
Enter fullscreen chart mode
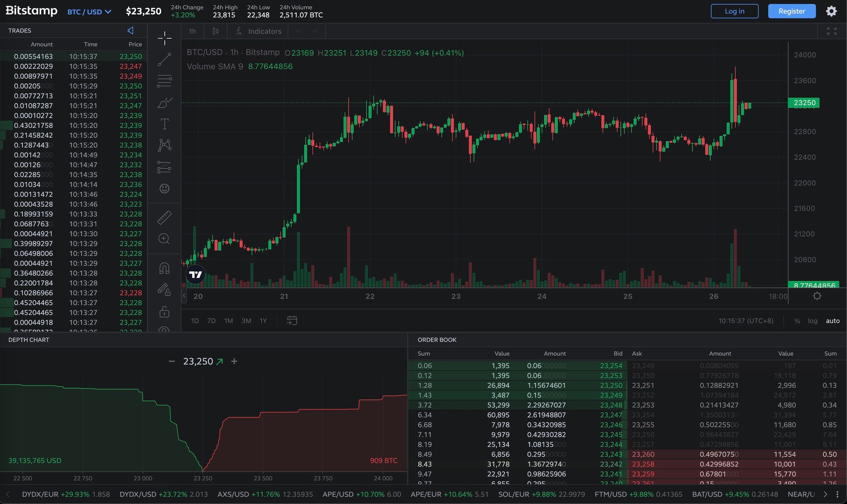coord(832,31)
